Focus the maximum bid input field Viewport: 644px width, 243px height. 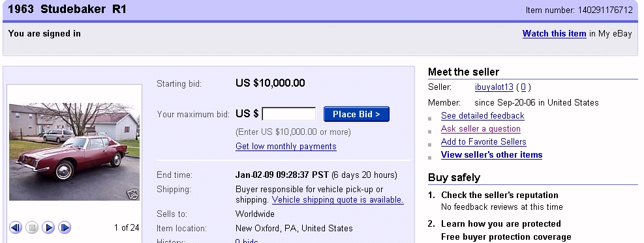point(289,114)
